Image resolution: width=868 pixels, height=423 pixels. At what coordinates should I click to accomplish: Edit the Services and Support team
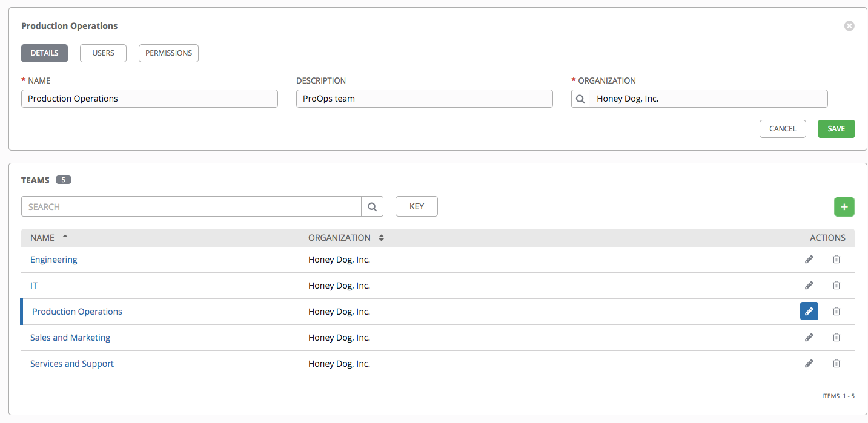click(809, 364)
